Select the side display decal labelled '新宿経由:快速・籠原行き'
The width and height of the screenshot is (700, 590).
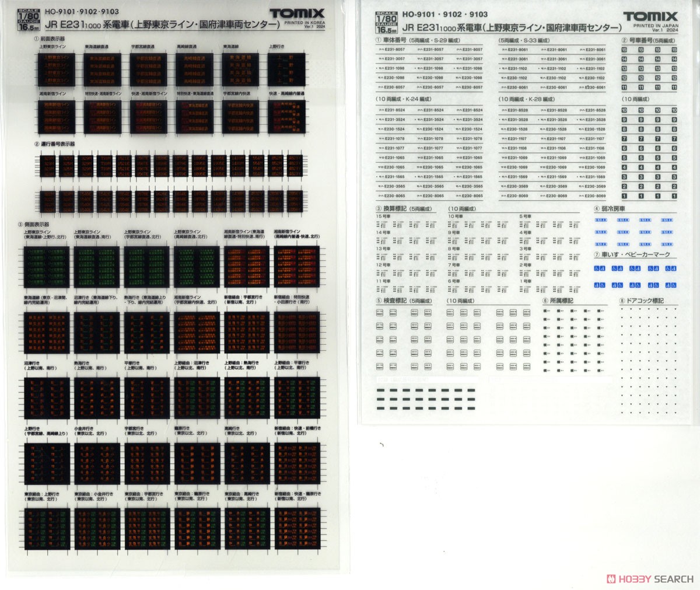(x=296, y=529)
